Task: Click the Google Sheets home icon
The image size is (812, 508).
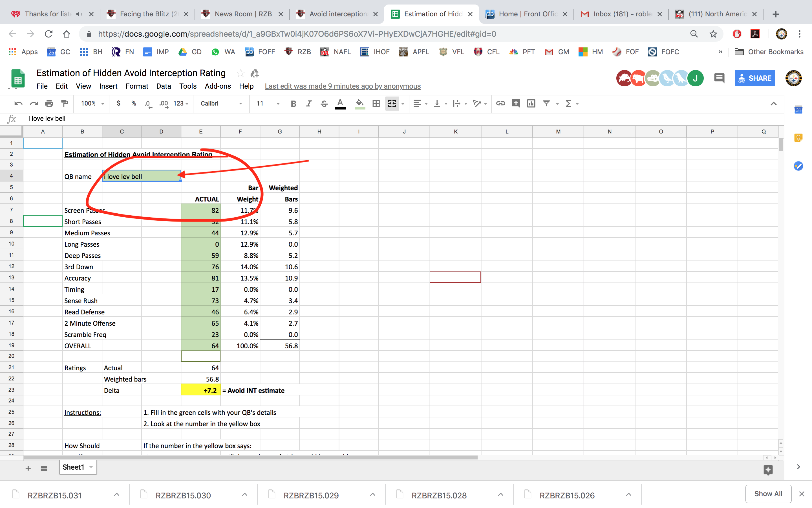Action: [x=17, y=79]
